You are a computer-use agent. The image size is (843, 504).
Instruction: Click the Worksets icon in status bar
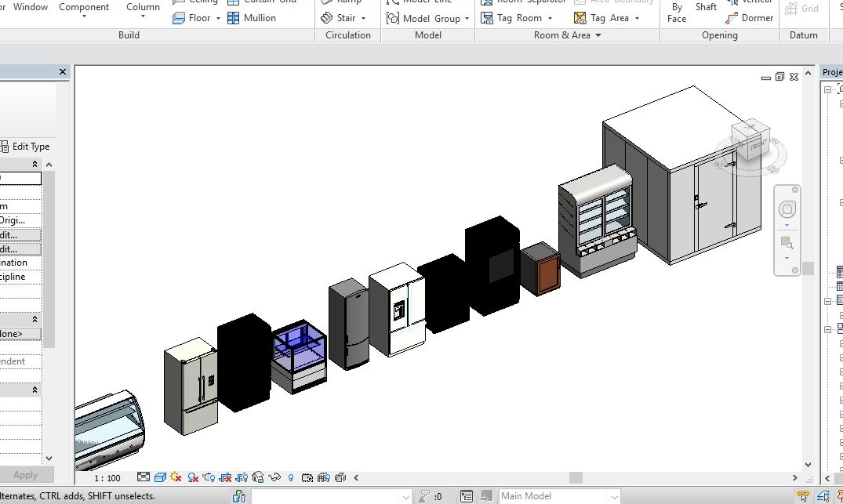coord(239,496)
